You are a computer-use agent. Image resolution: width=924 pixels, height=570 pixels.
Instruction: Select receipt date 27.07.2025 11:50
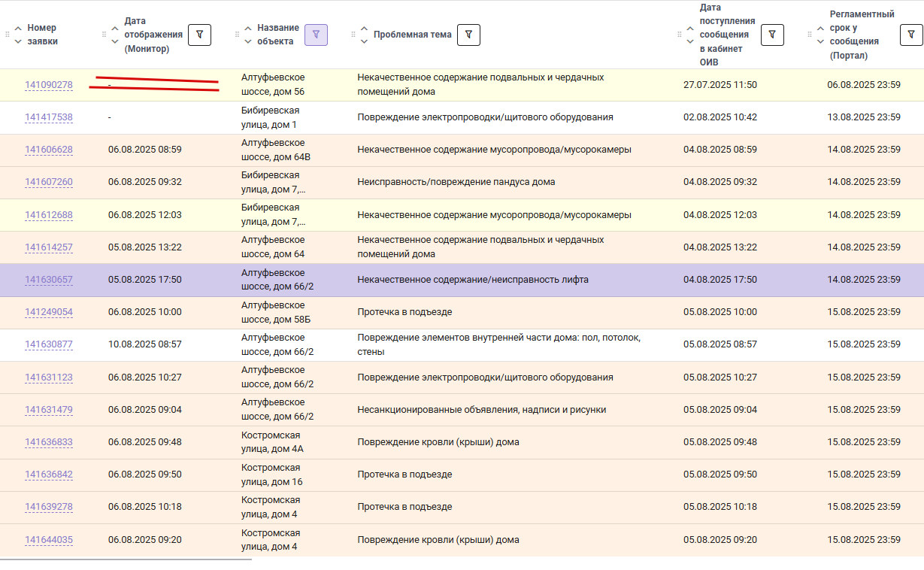720,85
